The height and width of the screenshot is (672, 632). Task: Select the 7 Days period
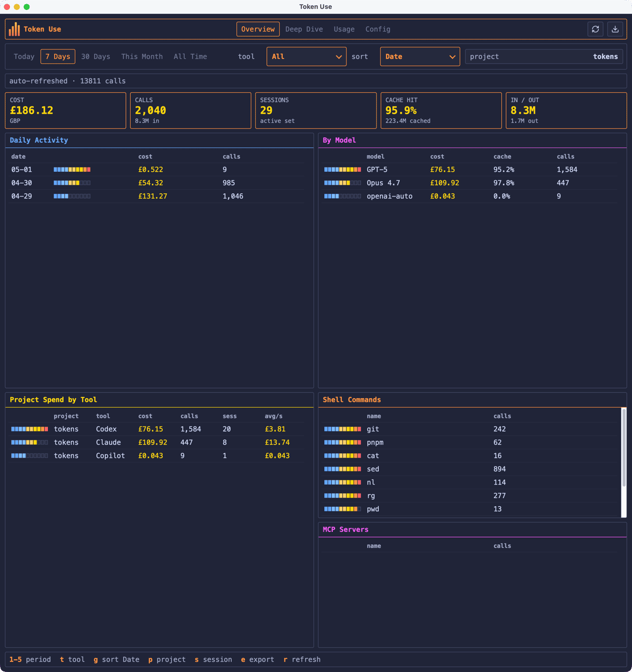tap(58, 56)
